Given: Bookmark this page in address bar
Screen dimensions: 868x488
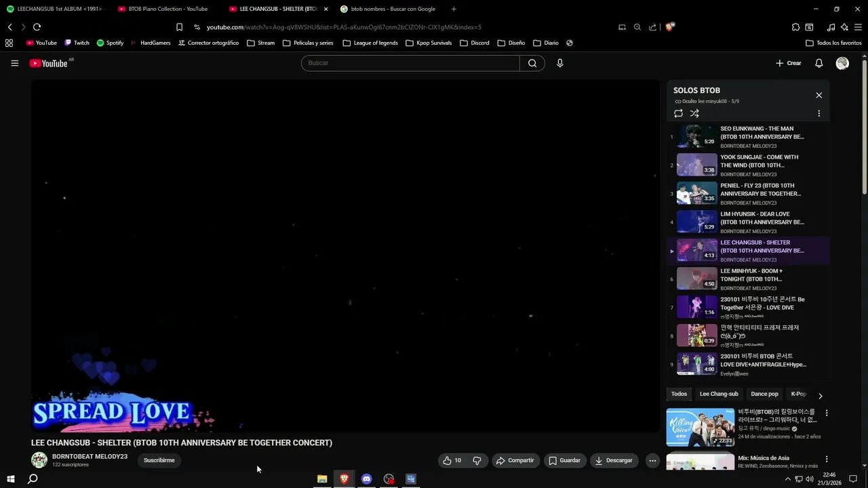Looking at the screenshot, I should 179,27.
